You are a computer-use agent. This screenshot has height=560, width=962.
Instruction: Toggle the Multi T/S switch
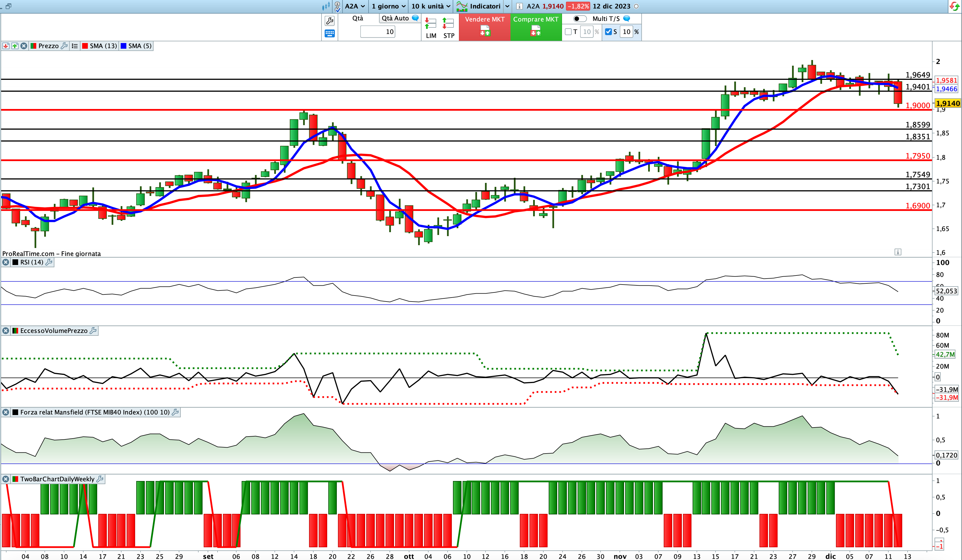click(x=580, y=19)
